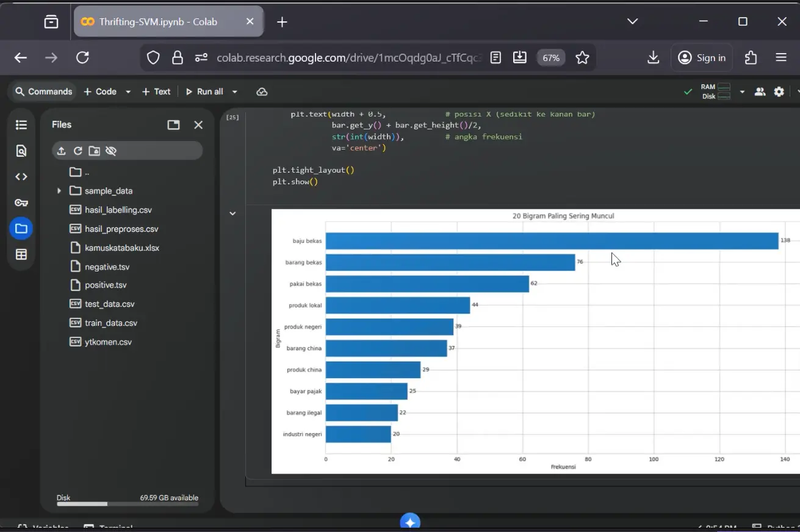Expand the sample_data folder
This screenshot has height=532, width=800.
point(58,190)
